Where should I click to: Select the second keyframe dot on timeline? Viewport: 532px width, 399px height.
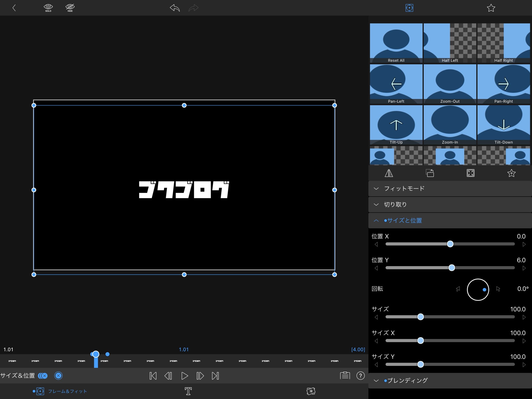[x=107, y=354]
